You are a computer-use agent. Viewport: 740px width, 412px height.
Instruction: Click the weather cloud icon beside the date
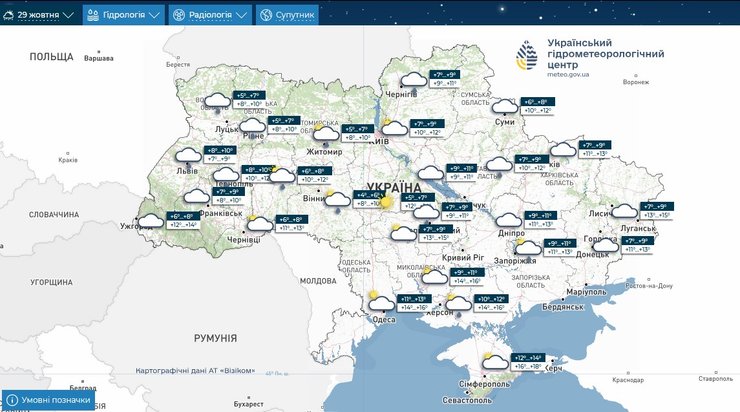[x=8, y=15]
